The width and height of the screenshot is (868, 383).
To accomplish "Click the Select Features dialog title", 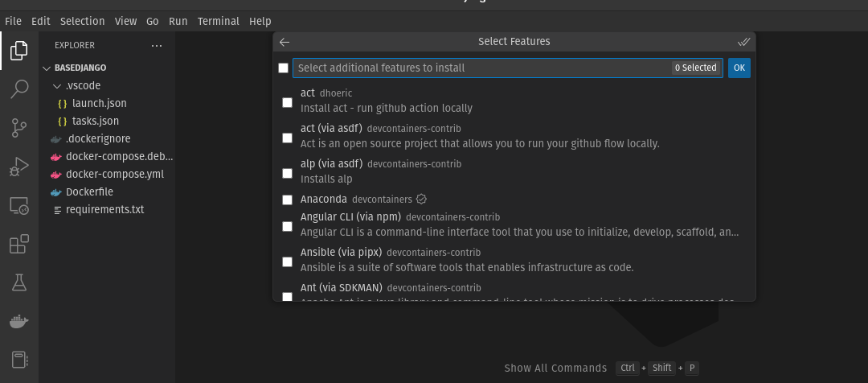I will (x=514, y=42).
